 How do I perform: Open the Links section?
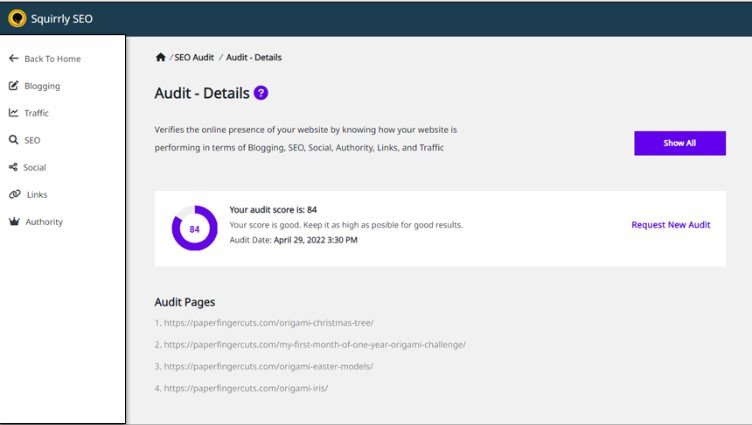(37, 195)
